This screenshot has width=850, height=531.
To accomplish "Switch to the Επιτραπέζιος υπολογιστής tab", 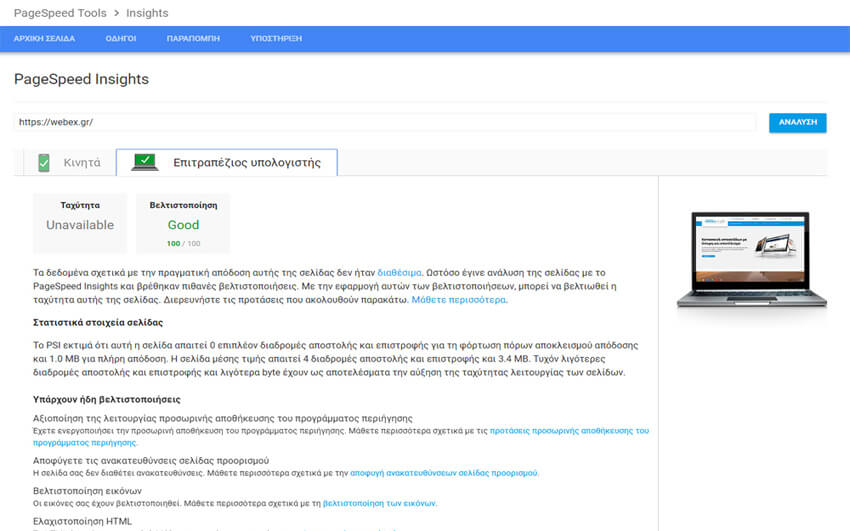I will click(227, 163).
